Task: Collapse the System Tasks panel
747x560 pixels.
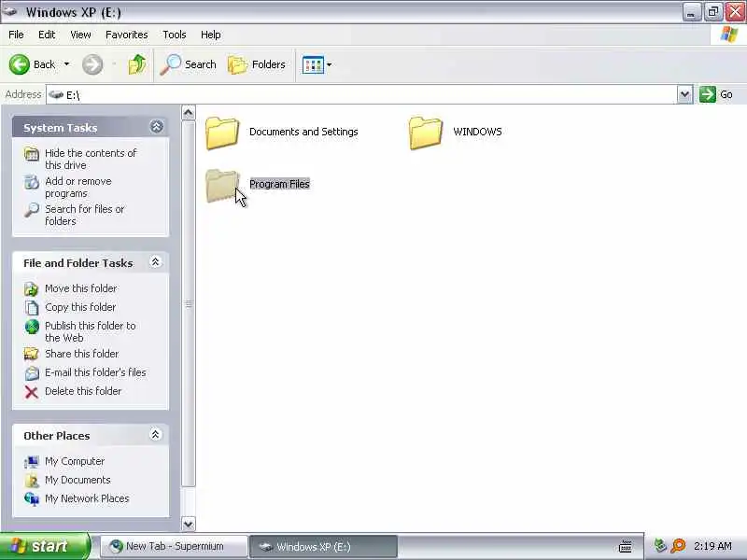Action: click(156, 127)
